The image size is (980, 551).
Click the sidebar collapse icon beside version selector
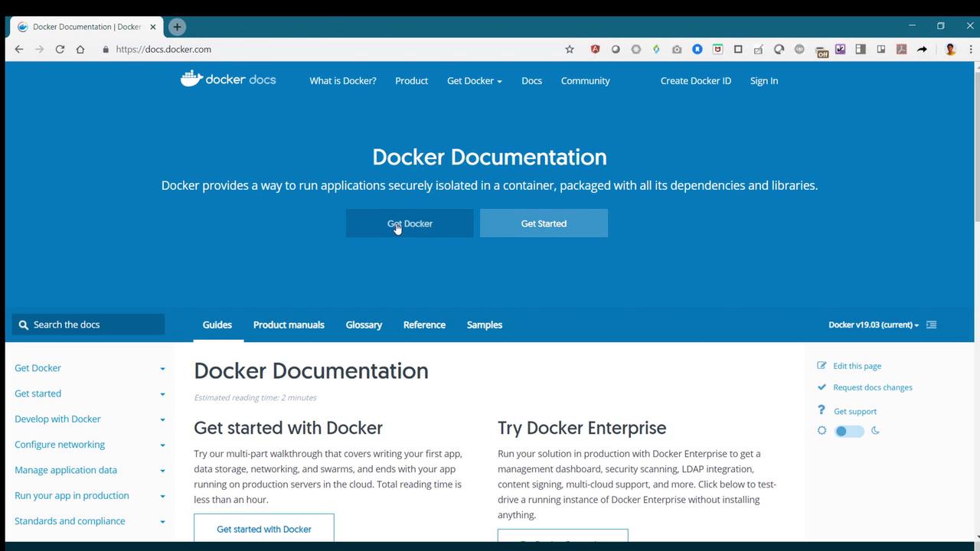pos(931,324)
